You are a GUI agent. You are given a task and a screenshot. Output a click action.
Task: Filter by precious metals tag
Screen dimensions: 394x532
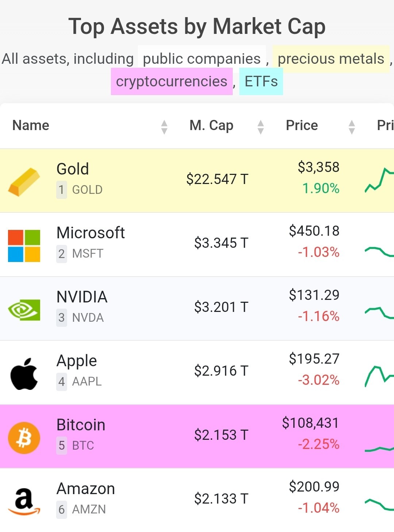click(331, 59)
